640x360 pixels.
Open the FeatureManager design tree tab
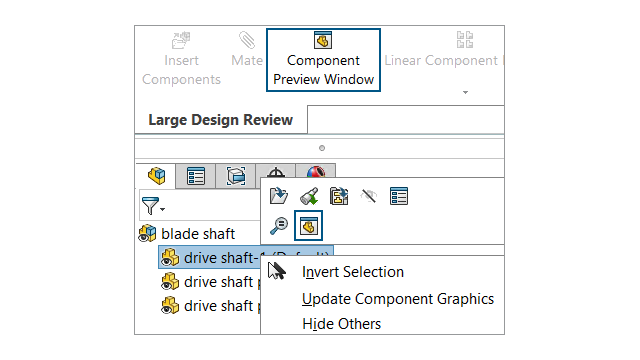pos(156,176)
